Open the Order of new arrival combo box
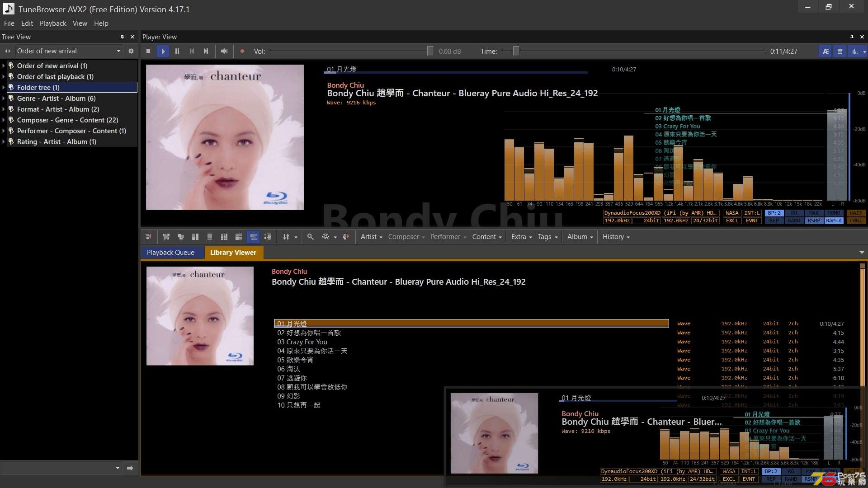868x488 pixels. 69,51
